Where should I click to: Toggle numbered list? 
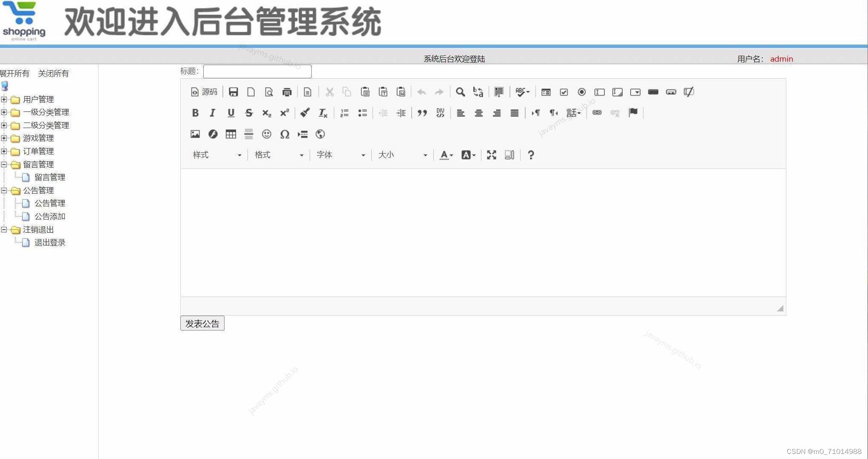344,113
